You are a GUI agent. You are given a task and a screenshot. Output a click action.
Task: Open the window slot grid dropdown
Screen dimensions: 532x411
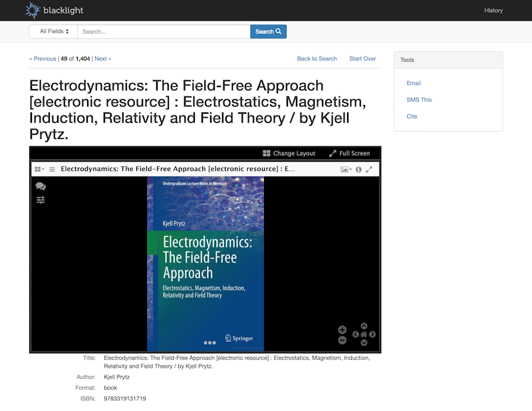pyautogui.click(x=39, y=169)
